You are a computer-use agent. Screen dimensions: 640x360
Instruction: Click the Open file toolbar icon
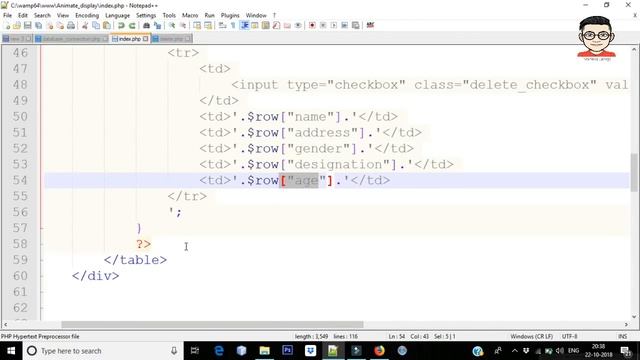coord(17,25)
